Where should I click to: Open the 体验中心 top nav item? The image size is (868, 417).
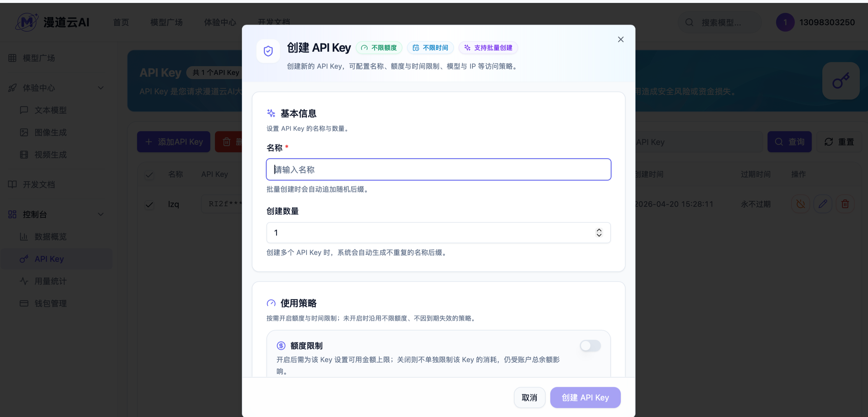[x=220, y=22]
